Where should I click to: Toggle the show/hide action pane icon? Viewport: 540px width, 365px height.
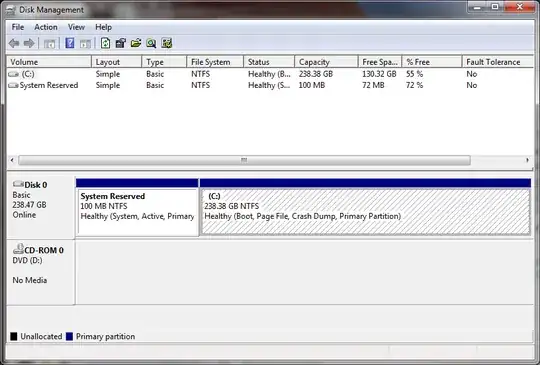[85, 44]
